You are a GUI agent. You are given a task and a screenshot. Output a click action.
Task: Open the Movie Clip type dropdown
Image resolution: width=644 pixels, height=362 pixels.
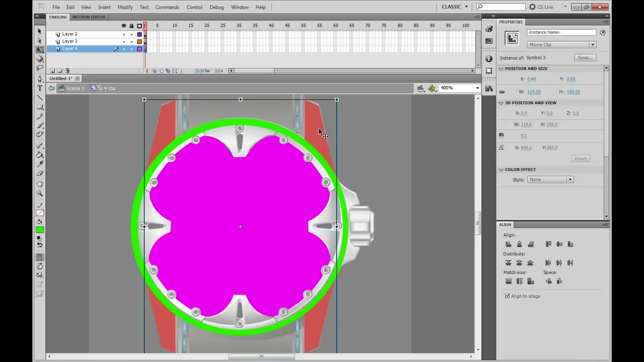[561, 45]
